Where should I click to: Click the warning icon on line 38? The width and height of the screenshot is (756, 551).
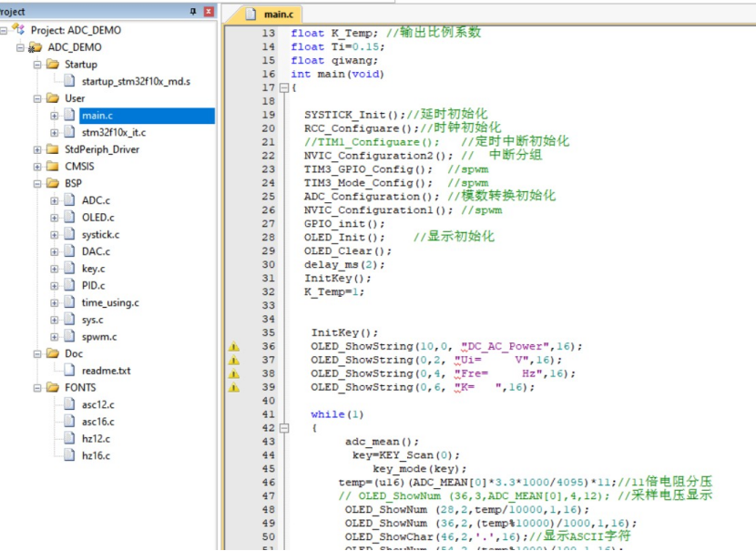point(234,373)
